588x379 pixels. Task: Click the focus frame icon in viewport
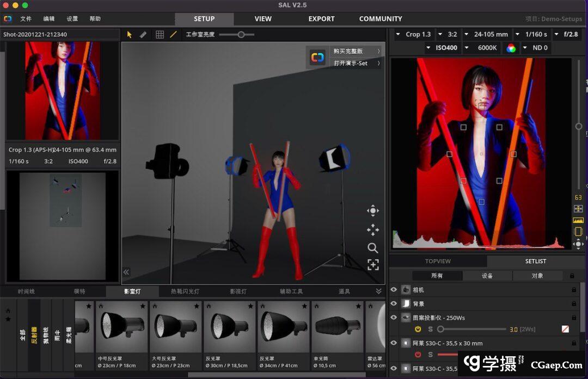(x=372, y=265)
